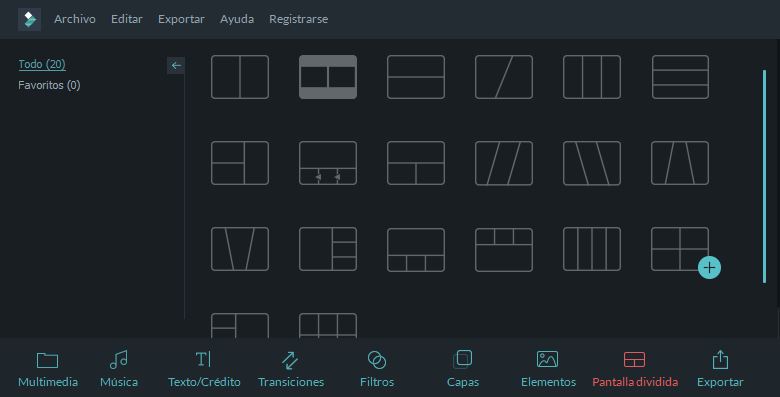The image size is (780, 397).
Task: Open the Filtros tab
Action: pyautogui.click(x=377, y=369)
